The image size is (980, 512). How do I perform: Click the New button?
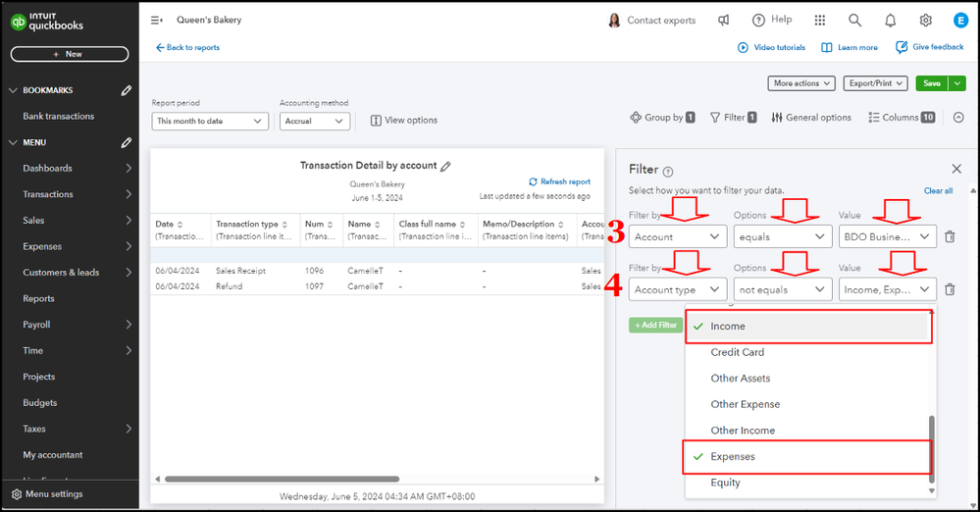coord(70,54)
